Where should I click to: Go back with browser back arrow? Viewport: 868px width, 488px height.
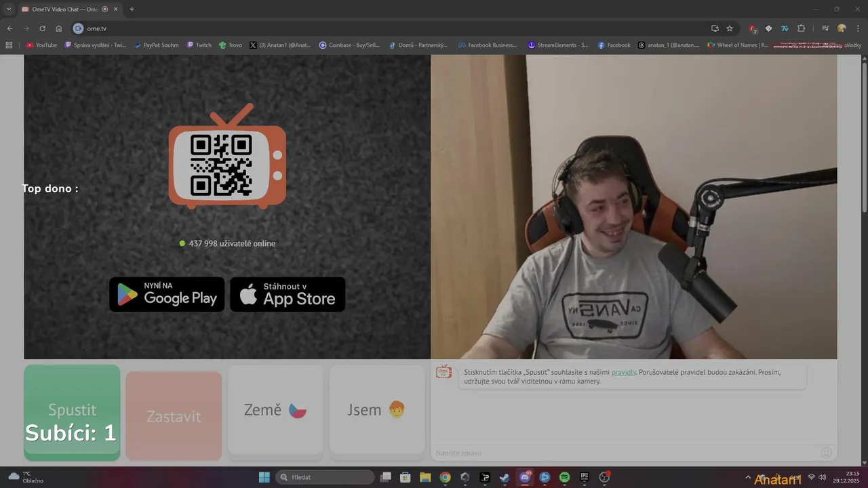[x=10, y=28]
